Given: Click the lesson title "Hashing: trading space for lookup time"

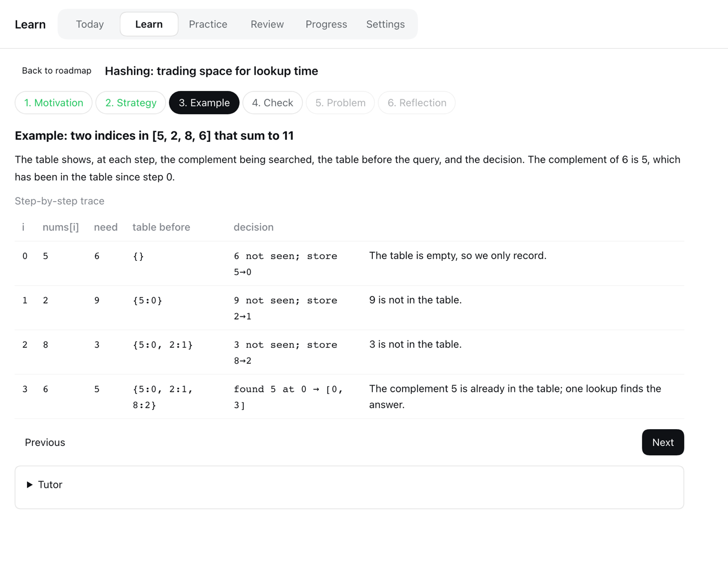Looking at the screenshot, I should click(x=211, y=71).
